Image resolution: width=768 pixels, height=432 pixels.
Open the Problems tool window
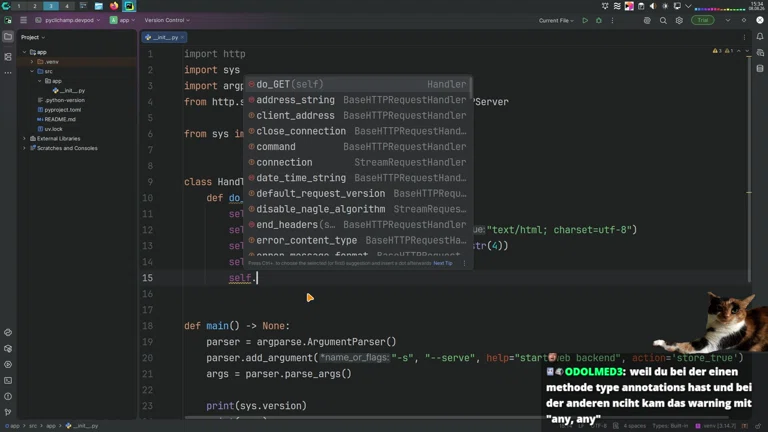point(8,397)
